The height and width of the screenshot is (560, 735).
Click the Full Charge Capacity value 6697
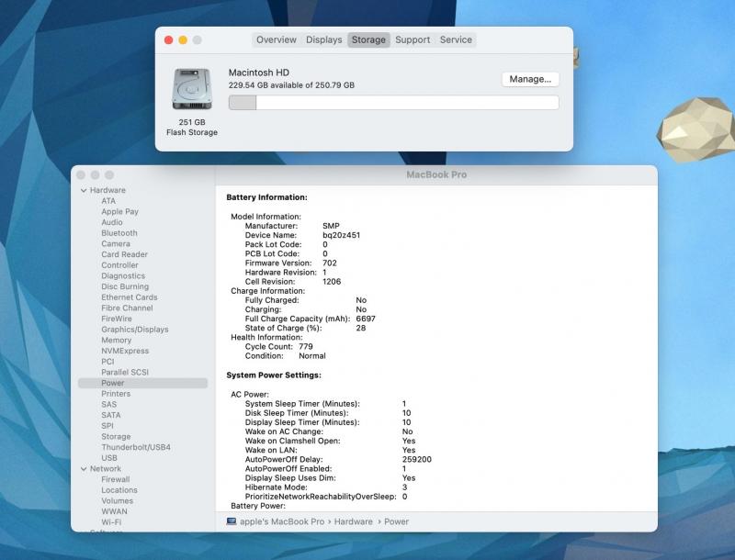coord(366,319)
